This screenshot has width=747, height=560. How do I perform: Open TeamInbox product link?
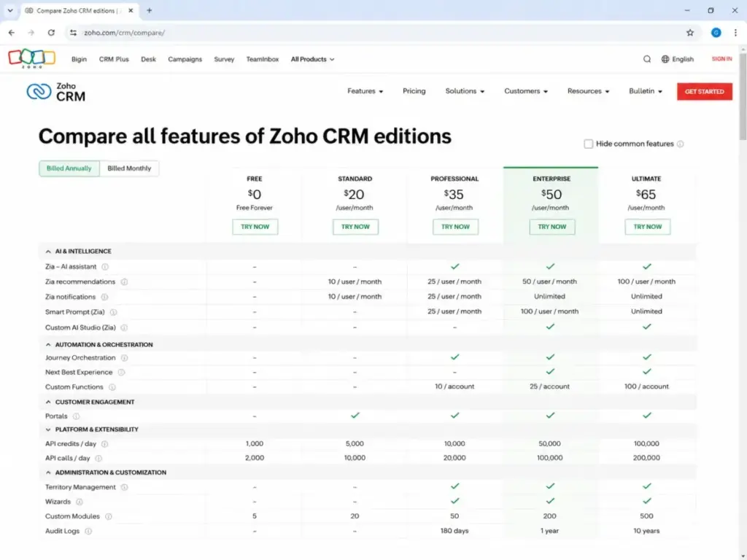[263, 59]
